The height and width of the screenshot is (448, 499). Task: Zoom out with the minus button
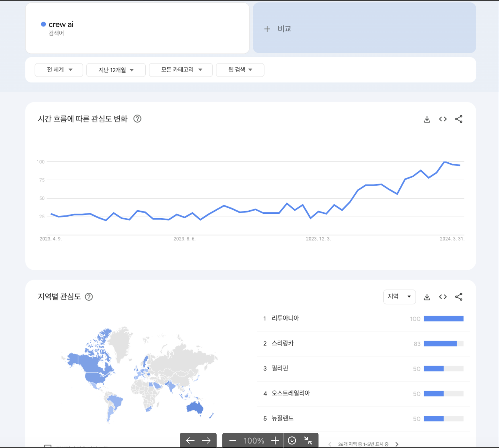click(233, 441)
